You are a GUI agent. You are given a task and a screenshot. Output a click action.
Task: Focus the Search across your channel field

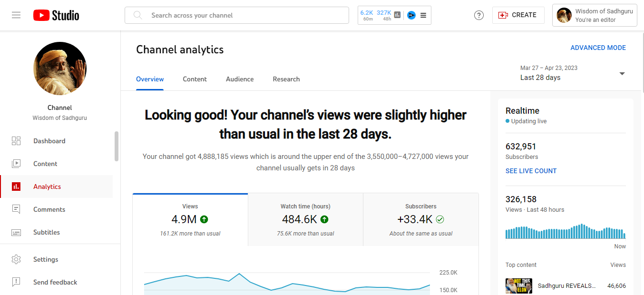(236, 15)
